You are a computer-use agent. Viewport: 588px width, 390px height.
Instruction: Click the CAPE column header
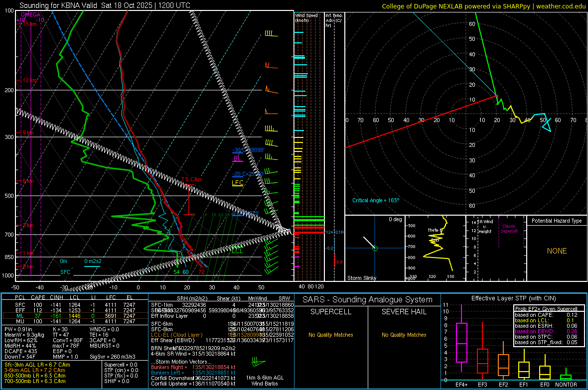point(38,297)
